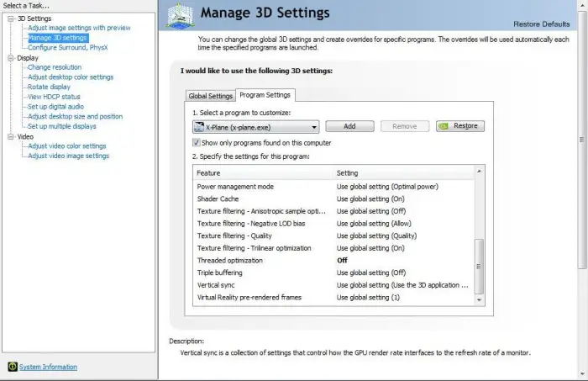
Task: Select Texture filtering - Anisotropic sample optimization row
Action: [x=333, y=211]
